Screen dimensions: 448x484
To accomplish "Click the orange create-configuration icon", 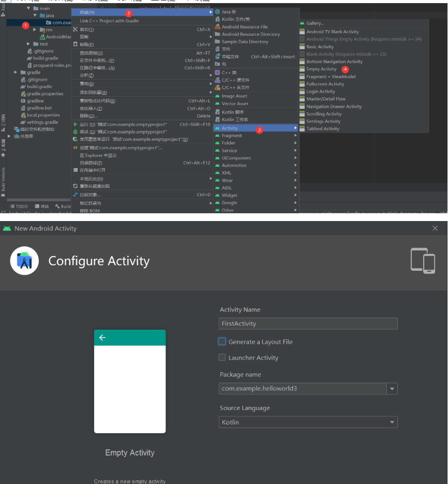I will coord(76,148).
